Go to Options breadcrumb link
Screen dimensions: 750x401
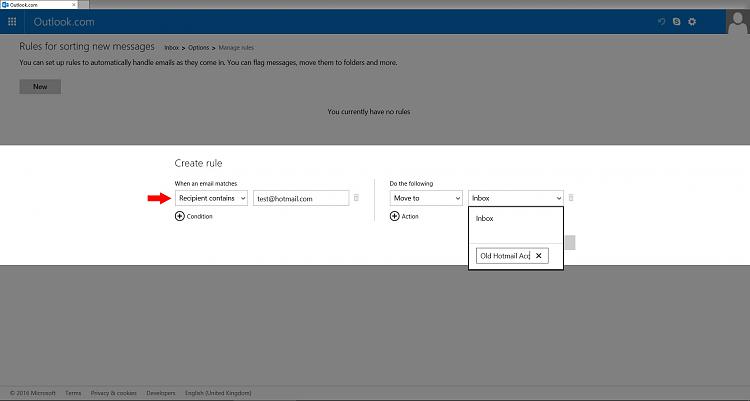click(x=199, y=48)
